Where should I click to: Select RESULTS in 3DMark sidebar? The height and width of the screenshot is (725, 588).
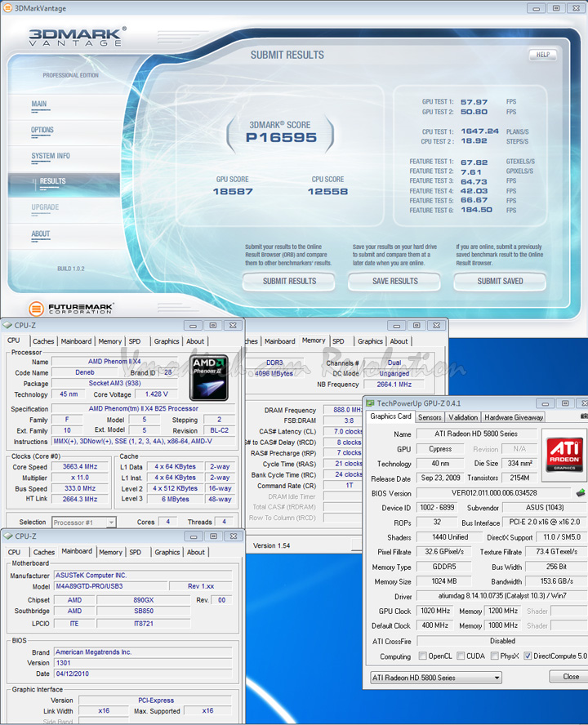(64, 185)
